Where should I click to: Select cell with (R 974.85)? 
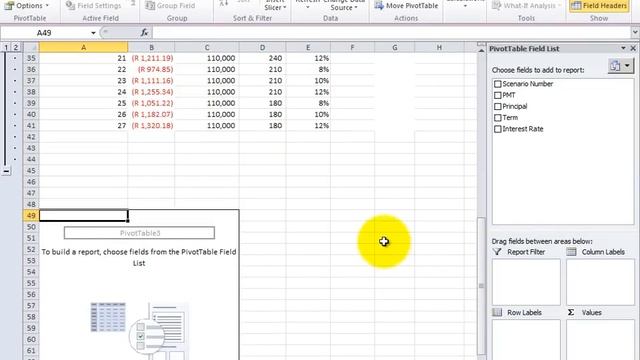click(x=151, y=69)
